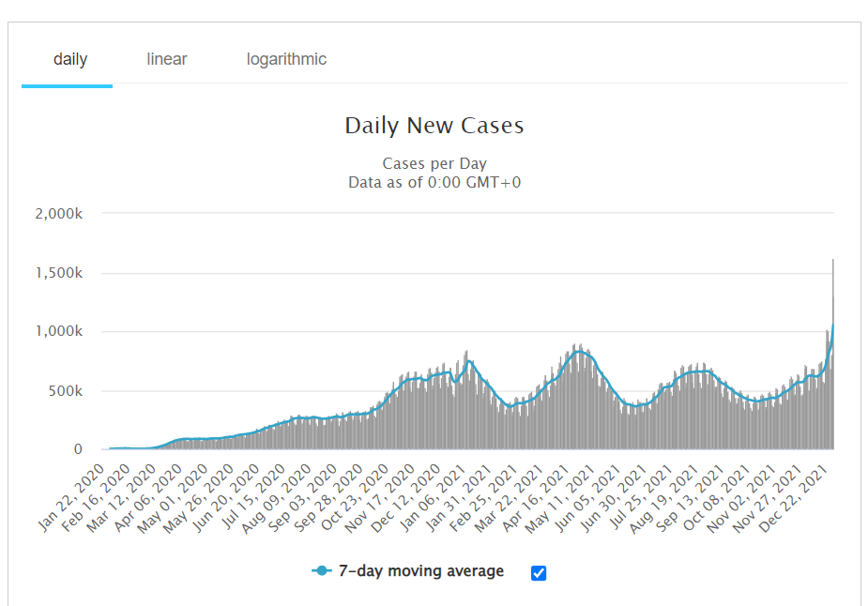The width and height of the screenshot is (868, 606).
Task: Click the Cases per Day subtitle
Action: click(x=434, y=164)
